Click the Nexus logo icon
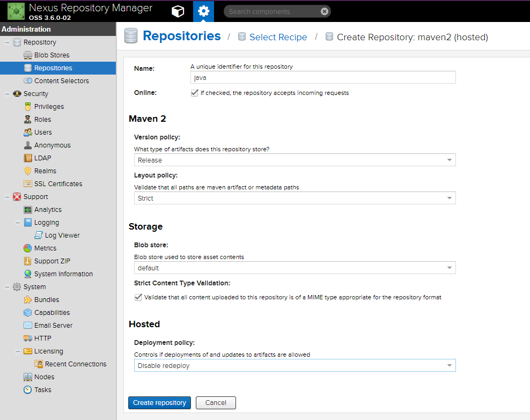 point(16,11)
